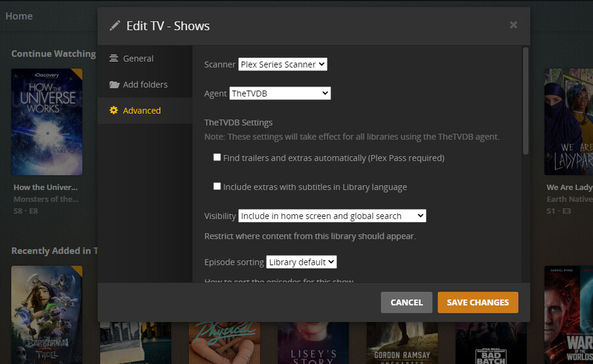Expand the Episode sorting dropdown
Screen dimensions: 593x364
click(301, 262)
